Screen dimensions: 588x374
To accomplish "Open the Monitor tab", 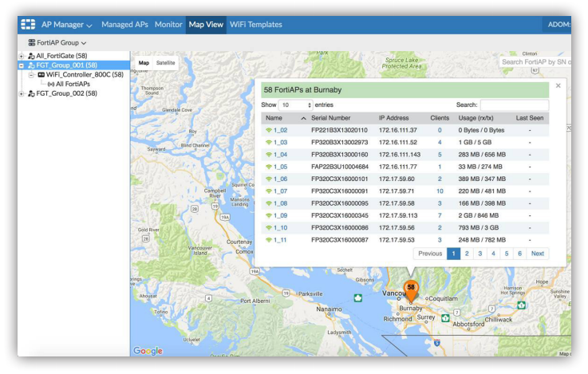I will pos(168,25).
